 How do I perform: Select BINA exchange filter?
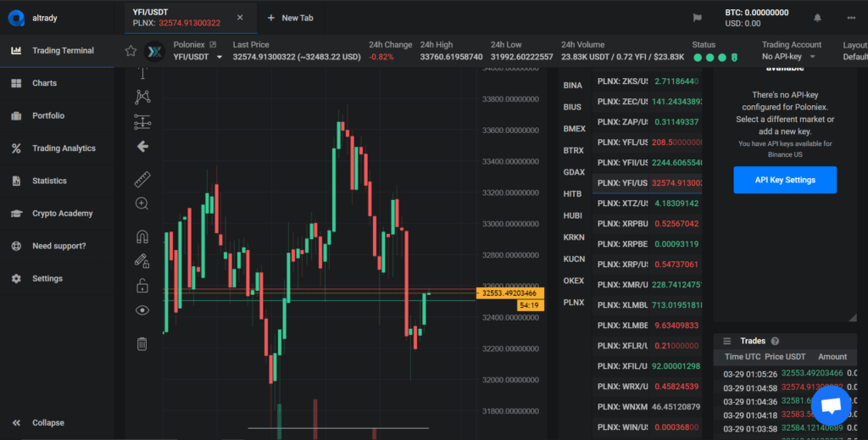573,86
